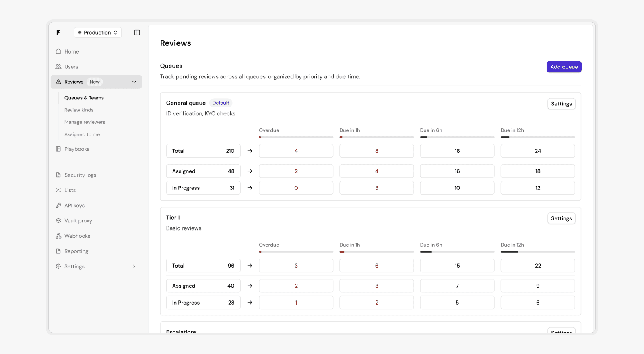This screenshot has width=644, height=354.
Task: Toggle the sidebar collapse panel icon
Action: click(137, 33)
